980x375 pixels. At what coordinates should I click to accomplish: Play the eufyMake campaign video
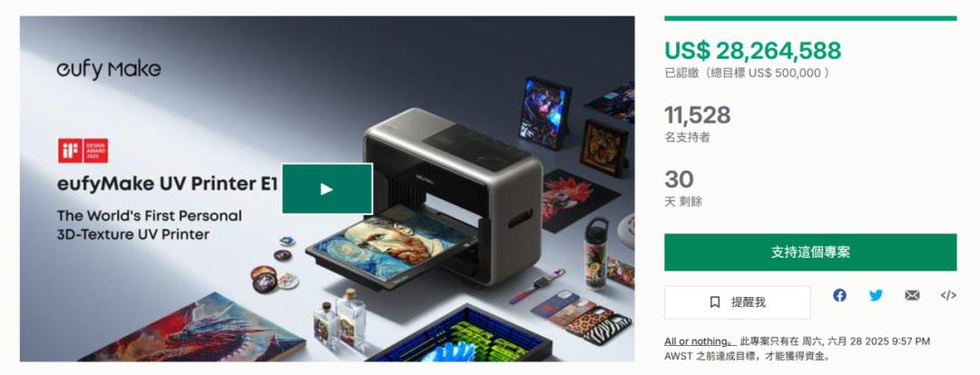tap(327, 189)
